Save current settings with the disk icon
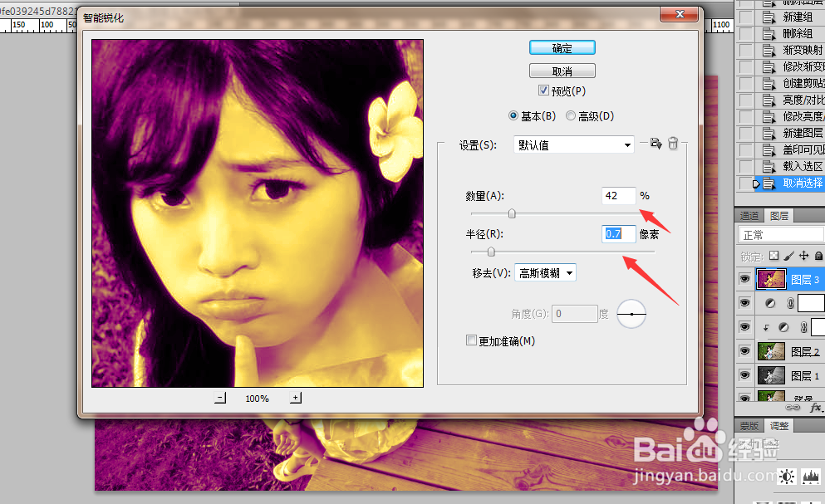The height and width of the screenshot is (504, 825). (x=656, y=143)
